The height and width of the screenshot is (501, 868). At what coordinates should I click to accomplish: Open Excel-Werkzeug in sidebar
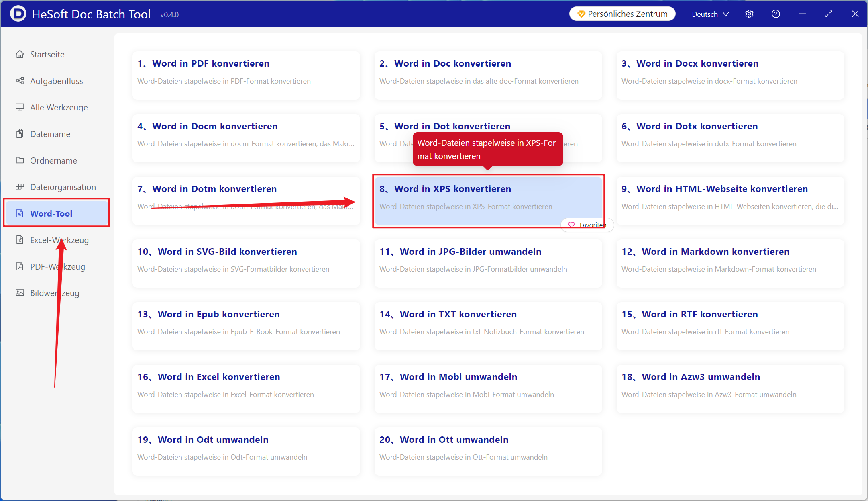(x=56, y=240)
